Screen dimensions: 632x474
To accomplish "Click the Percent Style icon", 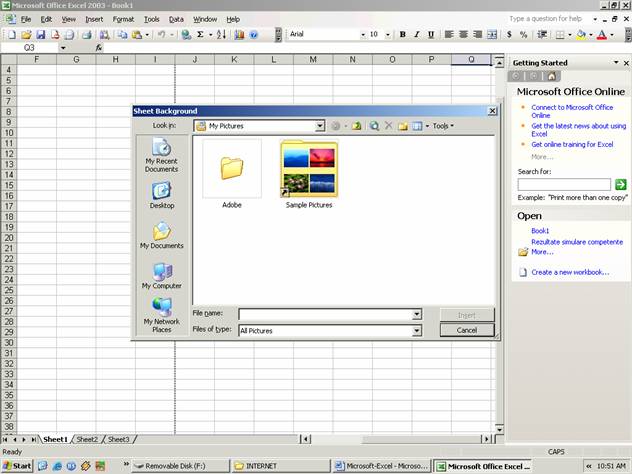I will click(x=524, y=35).
